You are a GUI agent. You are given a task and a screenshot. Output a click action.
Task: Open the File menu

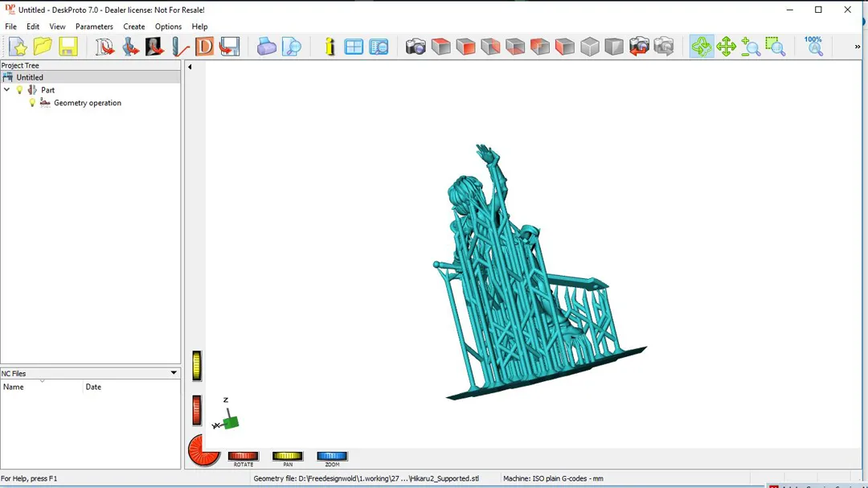pos(10,27)
